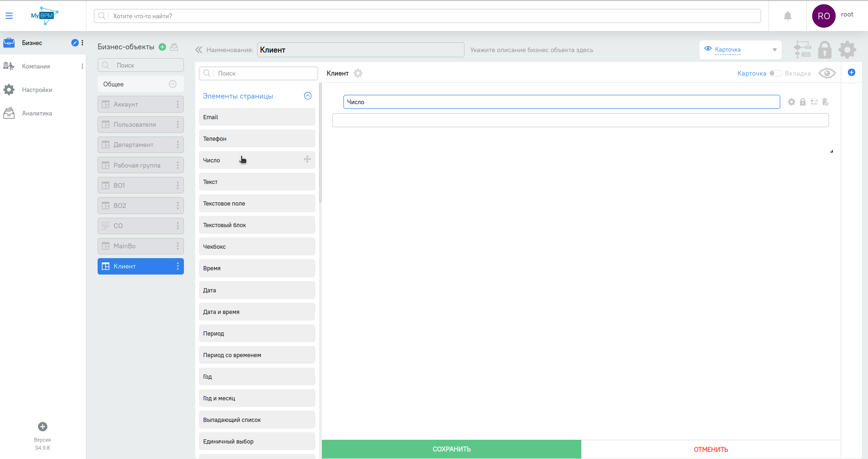Open settings gear of Число field
868x459 pixels.
coord(792,102)
